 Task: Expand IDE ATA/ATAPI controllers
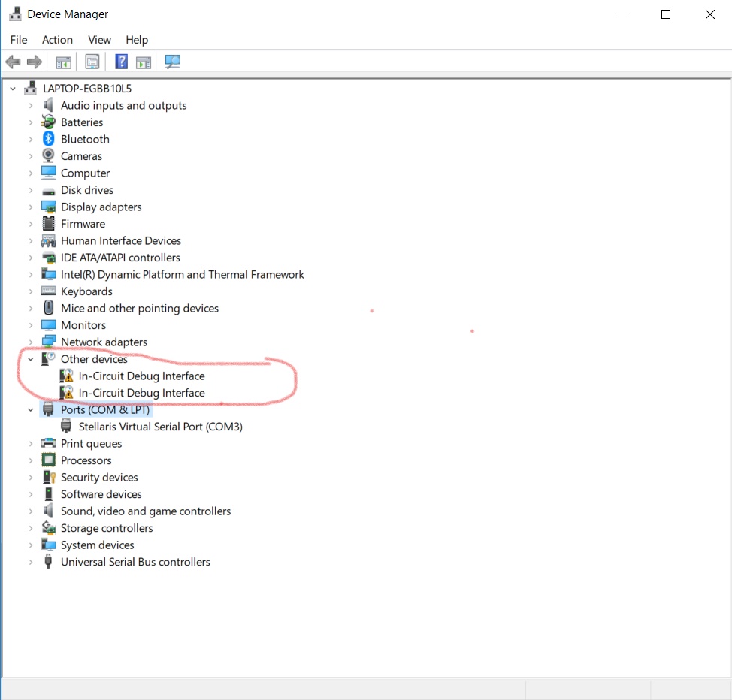pos(31,258)
